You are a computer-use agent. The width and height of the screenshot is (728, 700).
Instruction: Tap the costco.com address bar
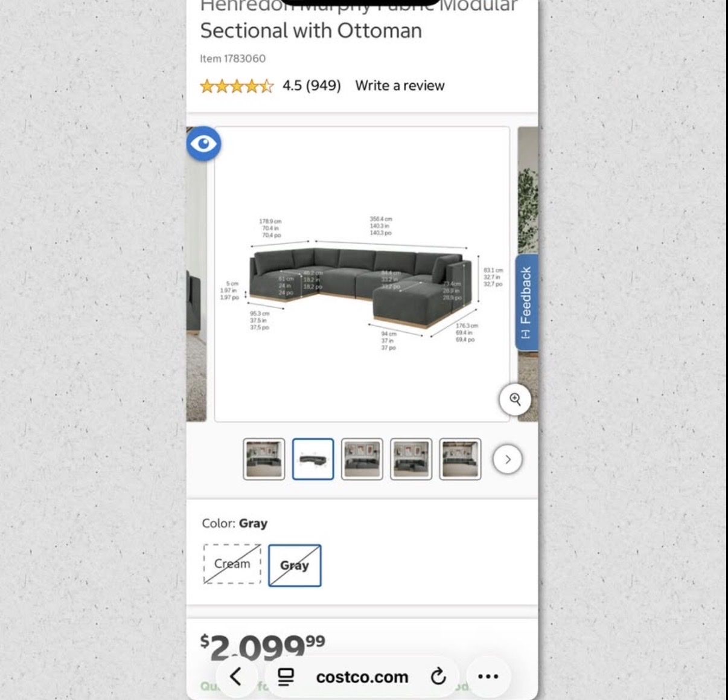pyautogui.click(x=362, y=677)
